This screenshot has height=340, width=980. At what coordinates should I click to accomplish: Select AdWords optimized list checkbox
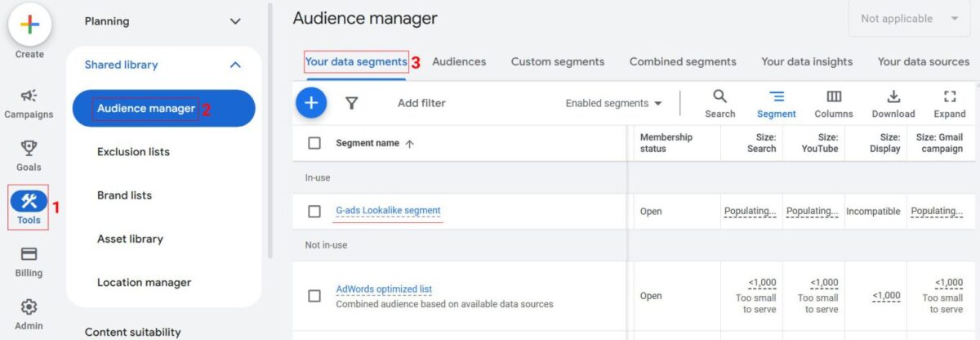(314, 296)
